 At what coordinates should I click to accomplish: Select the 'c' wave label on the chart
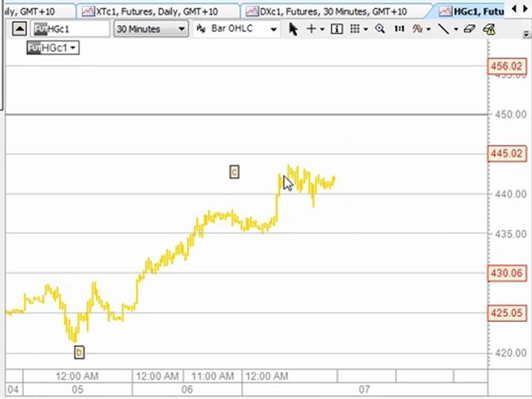pyautogui.click(x=234, y=172)
